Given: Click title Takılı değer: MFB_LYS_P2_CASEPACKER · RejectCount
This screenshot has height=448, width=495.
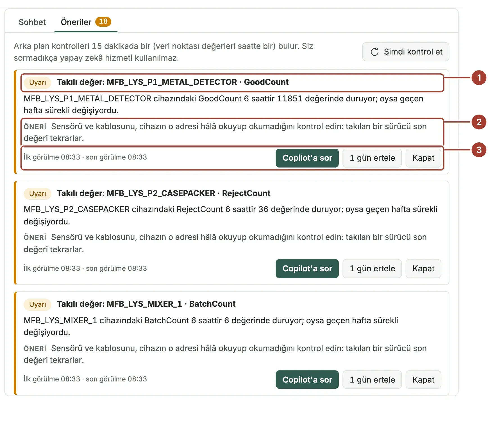Looking at the screenshot, I should [x=164, y=193].
